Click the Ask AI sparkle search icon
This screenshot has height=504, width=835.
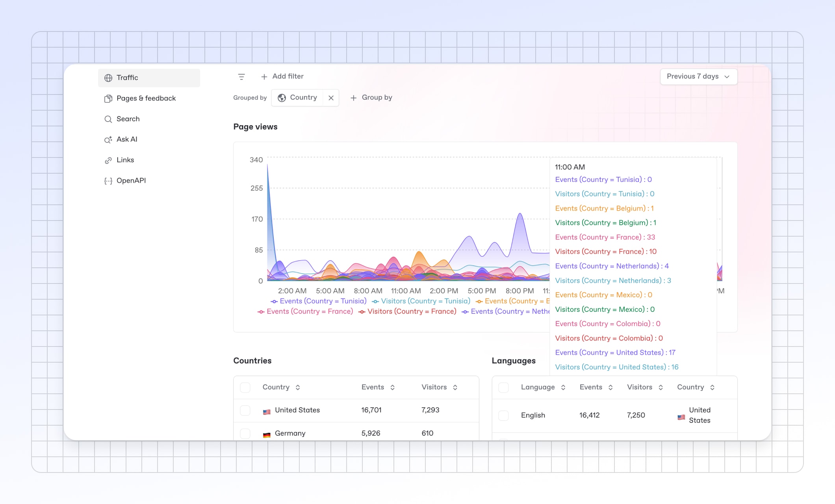(108, 140)
